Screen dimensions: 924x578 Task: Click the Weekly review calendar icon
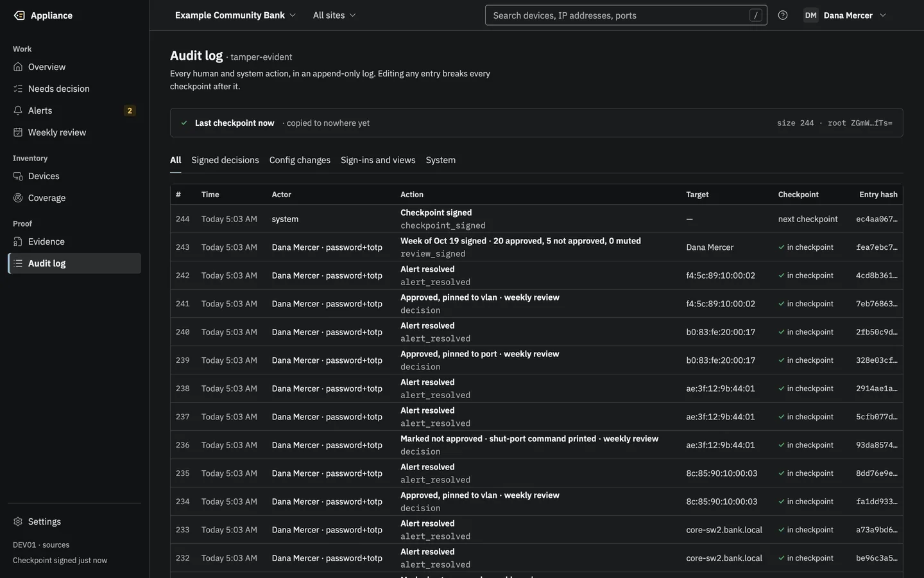(18, 132)
